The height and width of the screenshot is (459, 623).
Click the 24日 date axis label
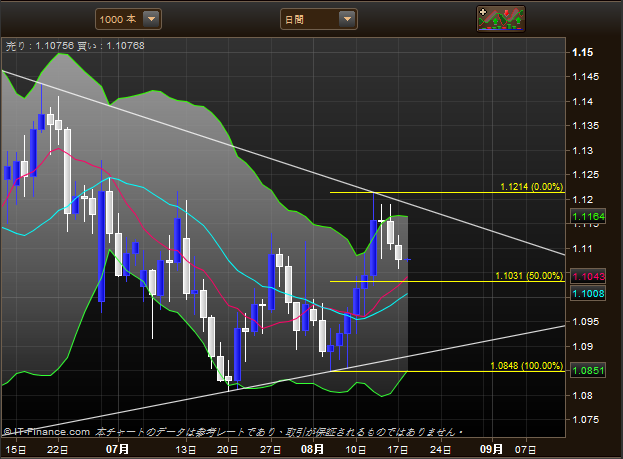[x=441, y=450]
